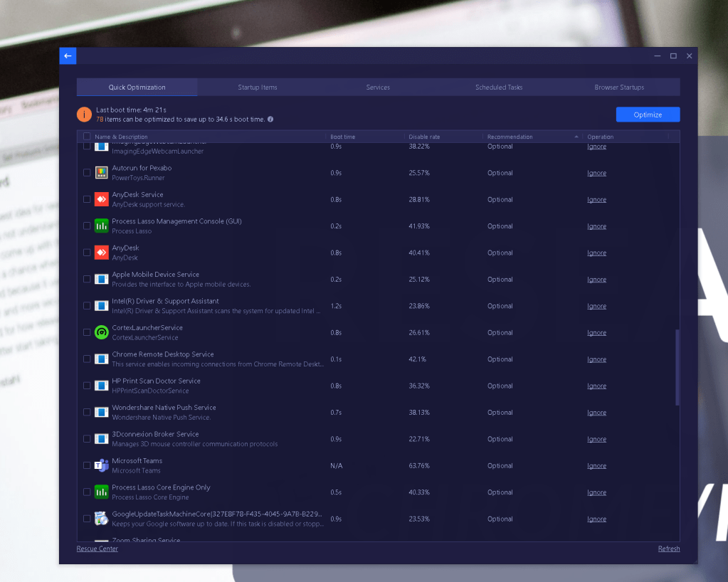Click the Wondershare Native Push Service icon

coord(102,412)
